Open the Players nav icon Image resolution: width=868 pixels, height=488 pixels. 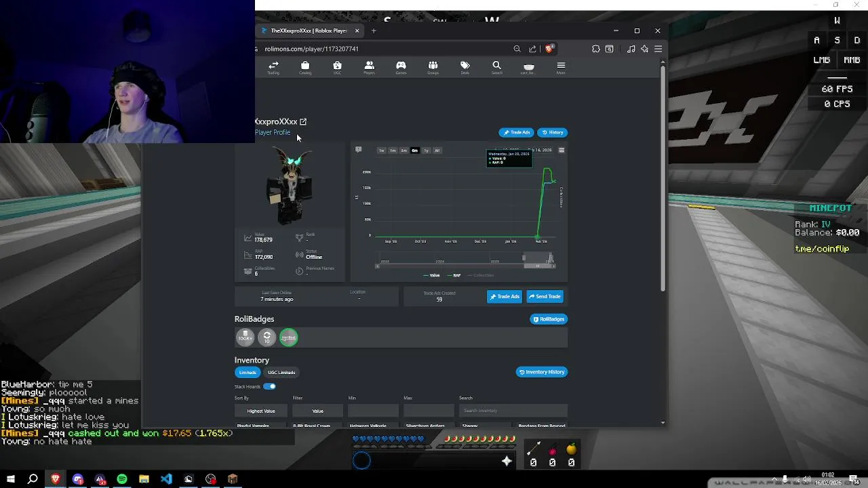click(369, 68)
